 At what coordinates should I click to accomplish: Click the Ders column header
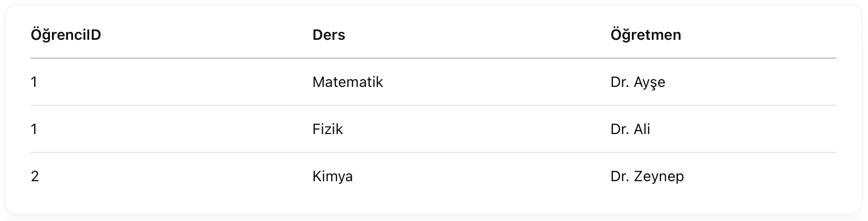tap(329, 35)
